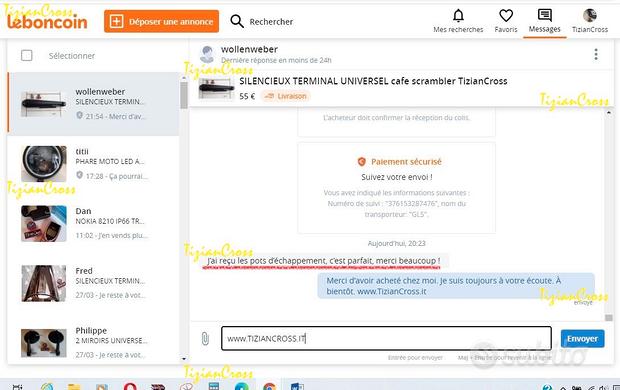
Task: Open the SILENCIEUX TERMINAL UNIVERSEL listing title
Action: click(373, 81)
